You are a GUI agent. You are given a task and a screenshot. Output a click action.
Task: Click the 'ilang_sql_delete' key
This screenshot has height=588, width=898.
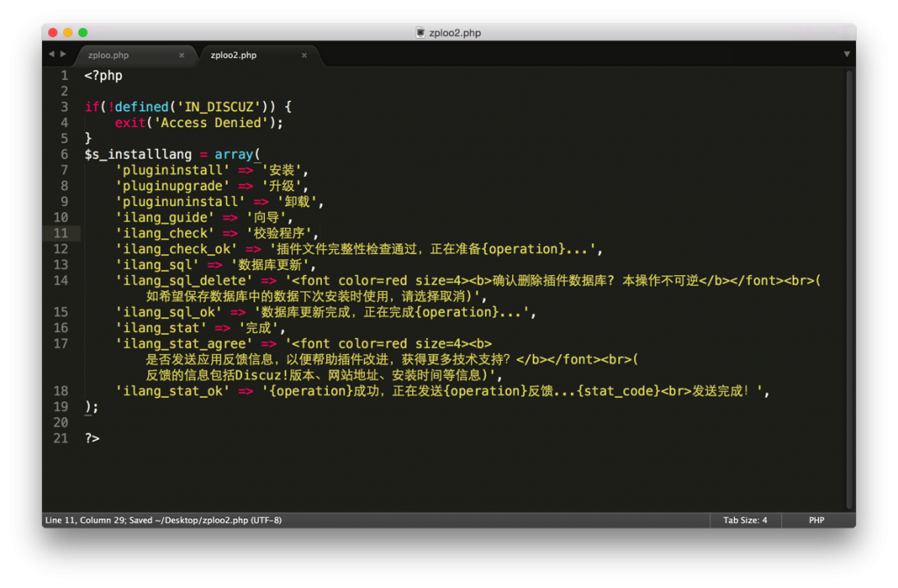tap(184, 280)
